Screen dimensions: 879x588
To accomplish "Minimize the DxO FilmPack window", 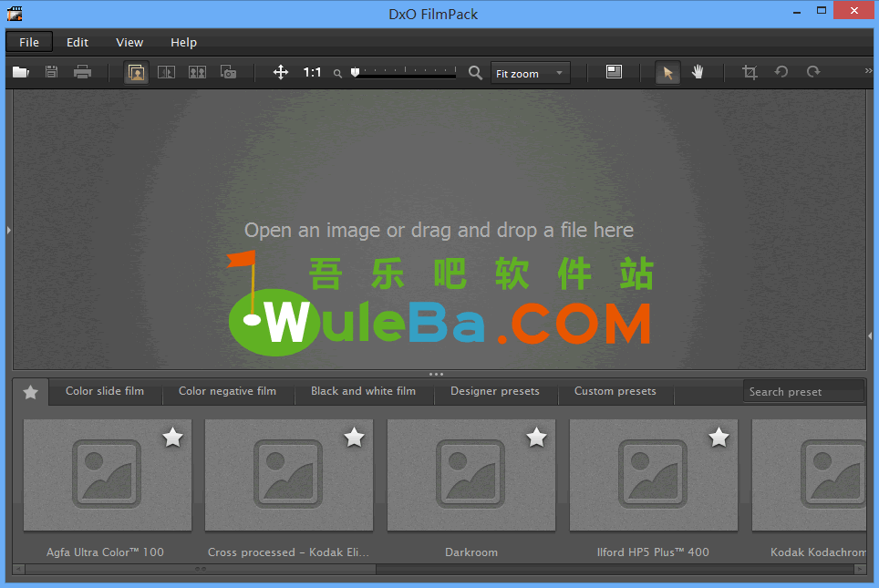I will pos(797,12).
